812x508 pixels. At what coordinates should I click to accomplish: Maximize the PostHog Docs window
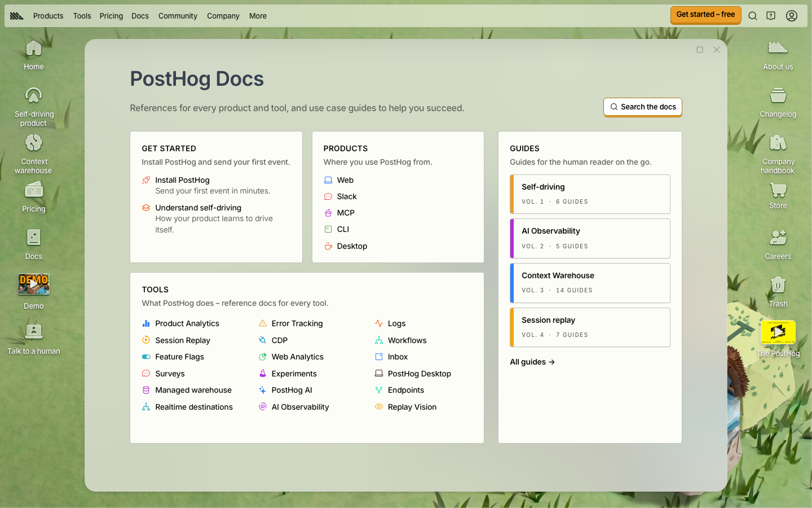point(700,50)
